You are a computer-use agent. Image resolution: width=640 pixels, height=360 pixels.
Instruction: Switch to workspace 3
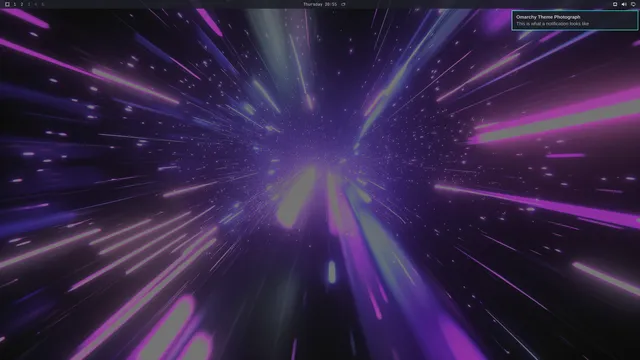pos(29,4)
